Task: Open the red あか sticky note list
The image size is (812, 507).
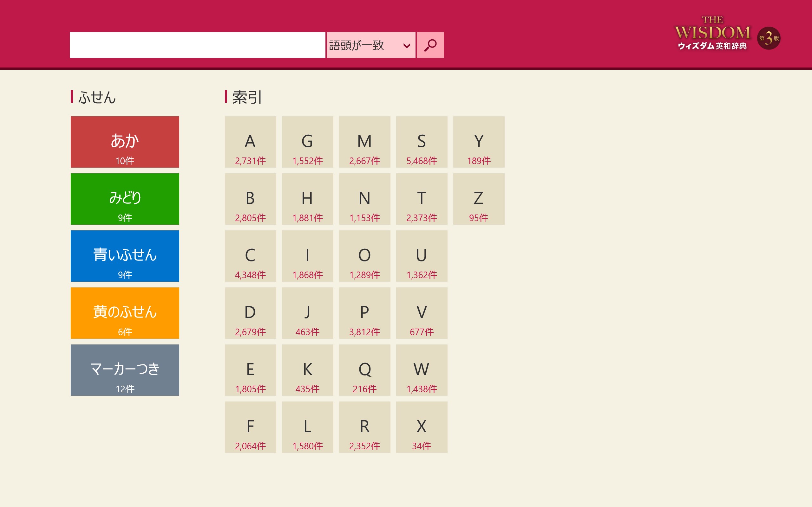Action: pos(125,142)
